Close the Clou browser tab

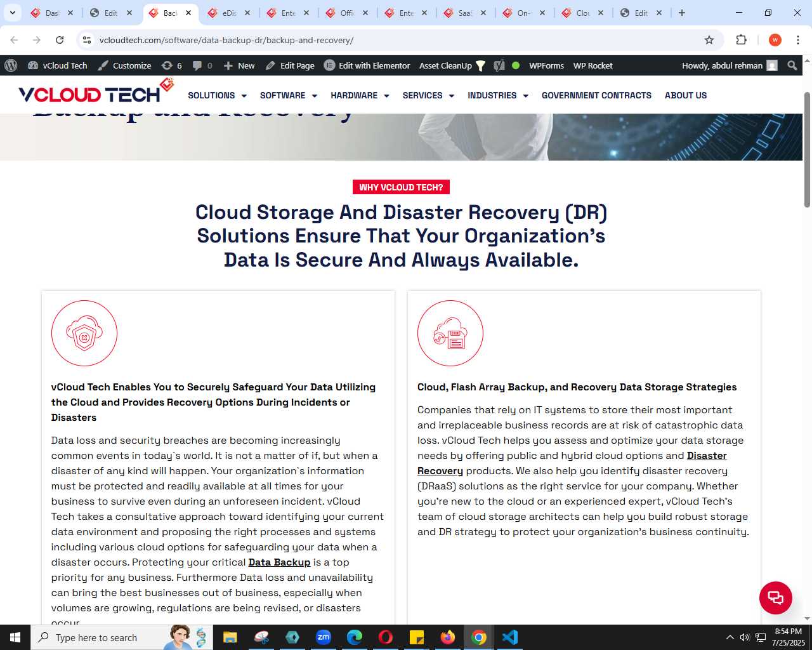pyautogui.click(x=601, y=13)
